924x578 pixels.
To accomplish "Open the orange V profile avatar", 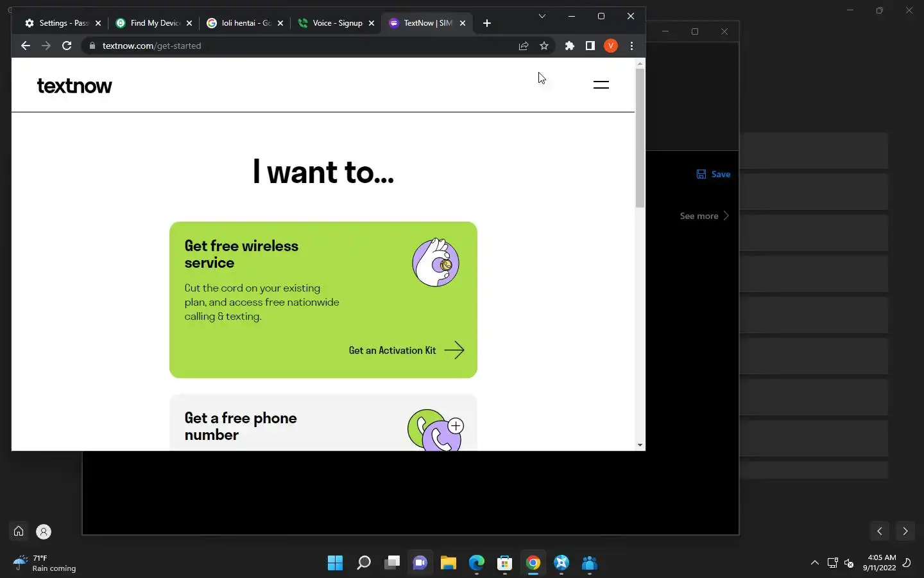I will point(611,46).
